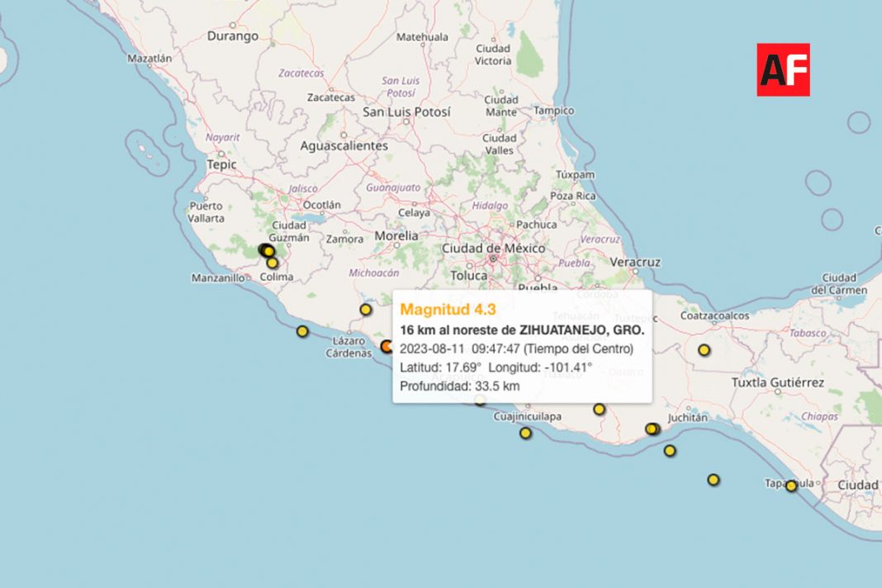Click the Chiapas state label
This screenshot has width=882, height=588.
(819, 416)
